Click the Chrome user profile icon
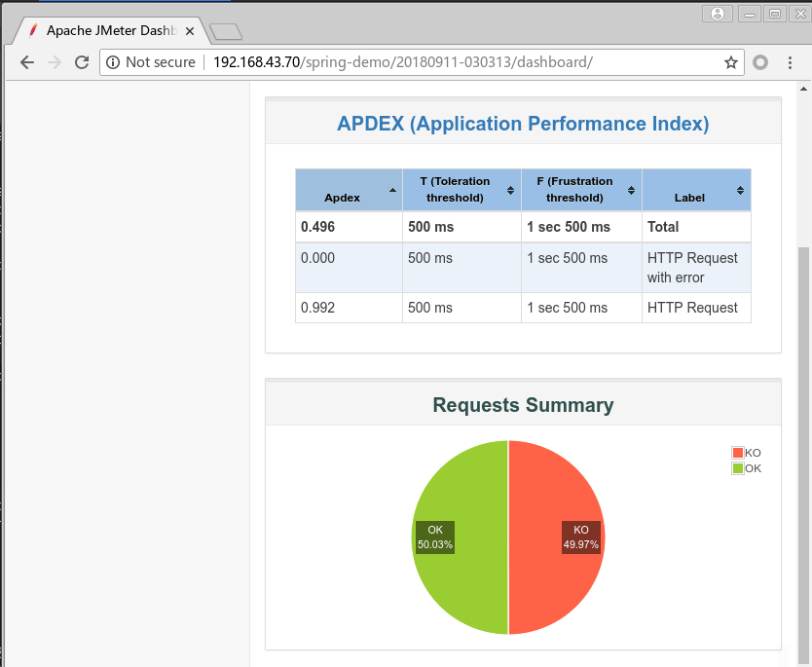Viewport: 812px width, 667px height. point(718,14)
